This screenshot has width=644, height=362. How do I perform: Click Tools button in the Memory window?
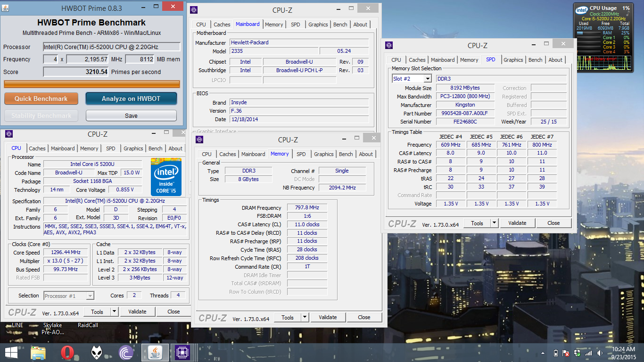point(288,317)
